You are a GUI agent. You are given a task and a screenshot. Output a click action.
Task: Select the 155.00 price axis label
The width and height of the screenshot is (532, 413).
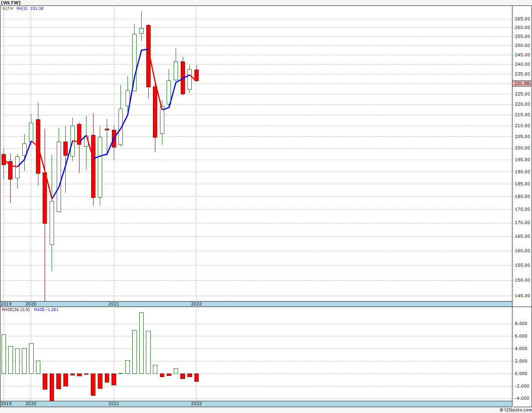click(523, 265)
